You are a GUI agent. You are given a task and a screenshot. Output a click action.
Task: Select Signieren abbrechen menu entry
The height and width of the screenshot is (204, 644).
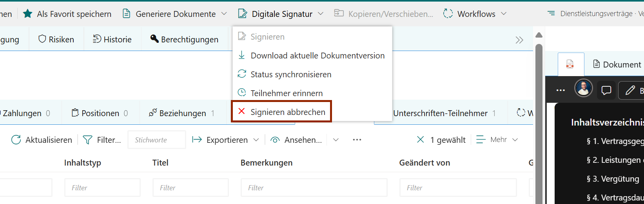(x=287, y=112)
